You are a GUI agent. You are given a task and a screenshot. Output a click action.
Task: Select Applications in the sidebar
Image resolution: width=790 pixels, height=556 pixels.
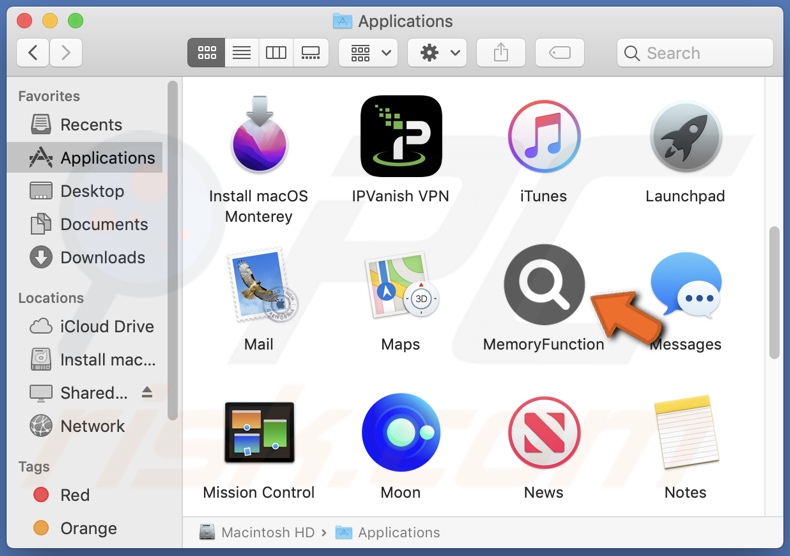tap(85, 158)
